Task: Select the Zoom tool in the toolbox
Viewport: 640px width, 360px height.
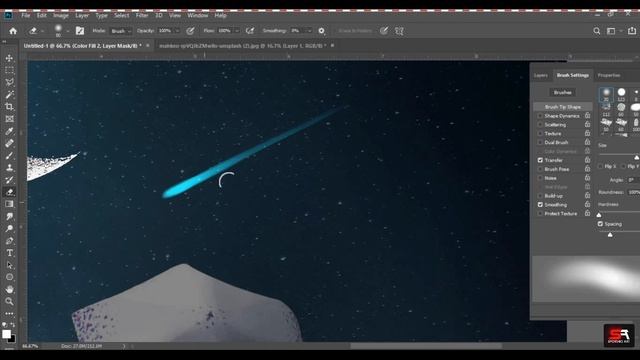Action: tap(9, 302)
